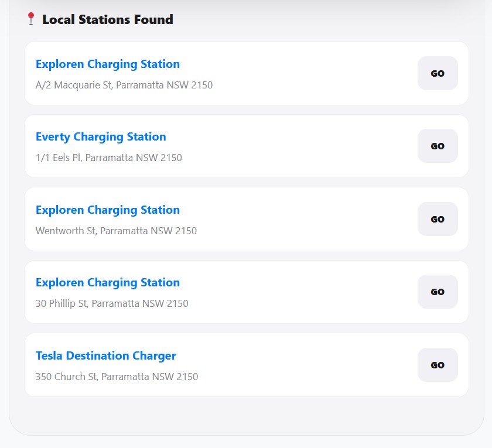Select the Wentworth St, Parramatta address line
Screen dimensions: 492x448
pos(116,231)
